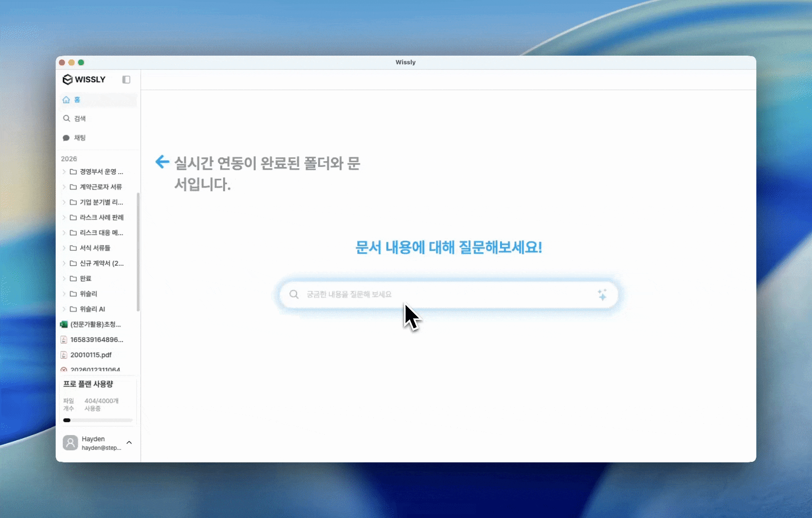Click the folder icon beside 계약근로자 서류
Screen dimensions: 812x518
pos(73,187)
